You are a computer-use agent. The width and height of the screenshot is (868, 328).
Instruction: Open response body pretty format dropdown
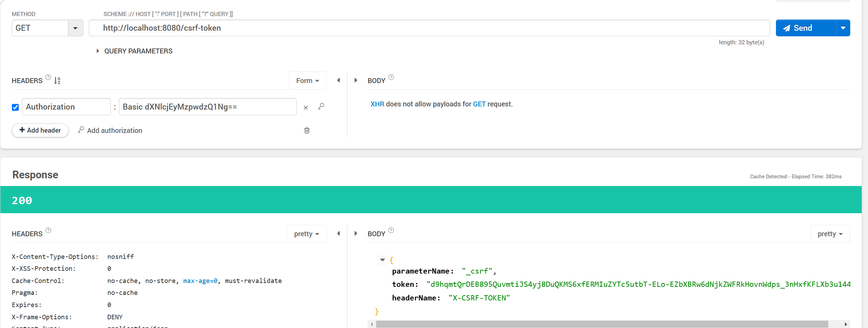tap(830, 234)
